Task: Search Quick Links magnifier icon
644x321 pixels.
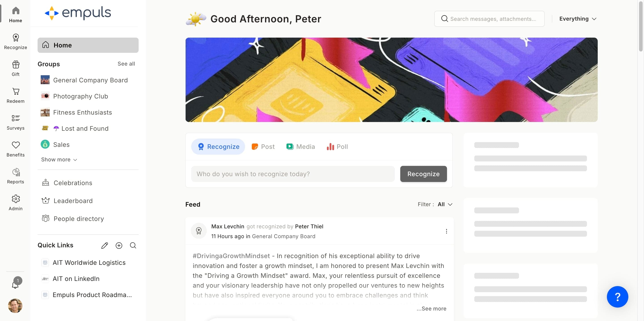Action: click(133, 245)
